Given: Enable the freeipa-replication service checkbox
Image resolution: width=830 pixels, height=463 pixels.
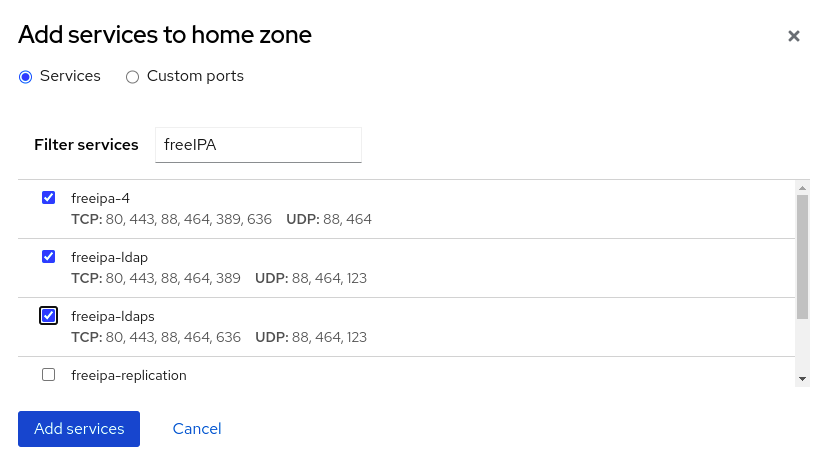Looking at the screenshot, I should point(48,375).
